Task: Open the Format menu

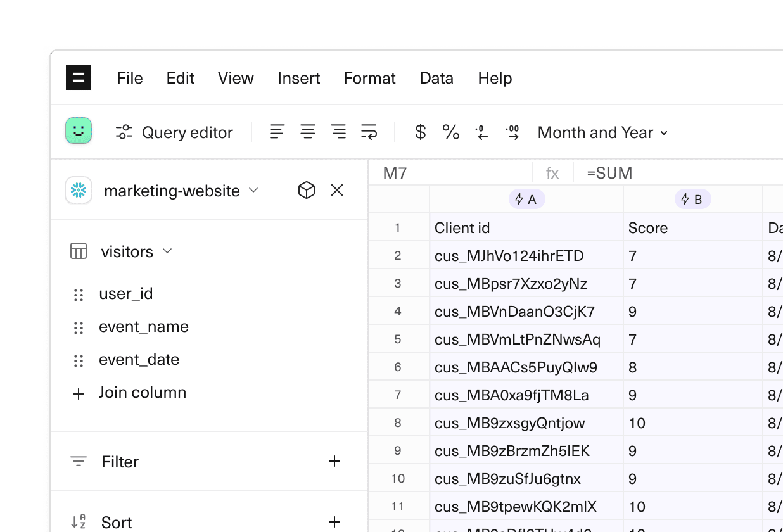Action: tap(369, 78)
